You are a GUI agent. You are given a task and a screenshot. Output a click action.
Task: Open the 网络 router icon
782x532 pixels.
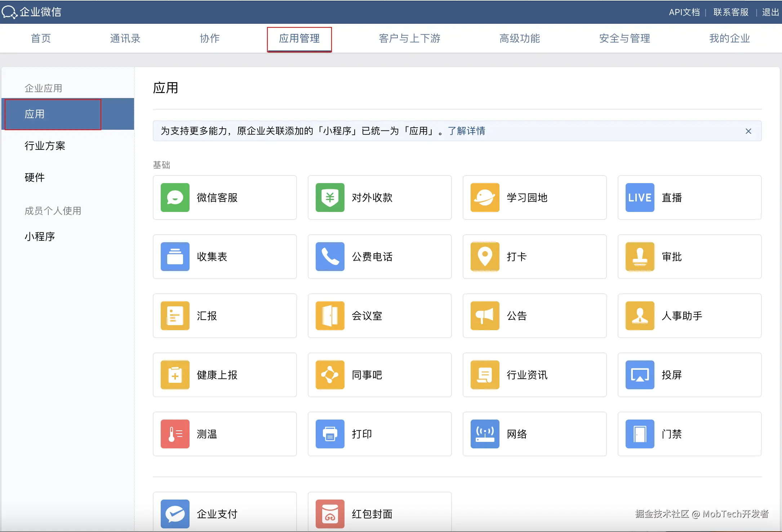point(485,434)
